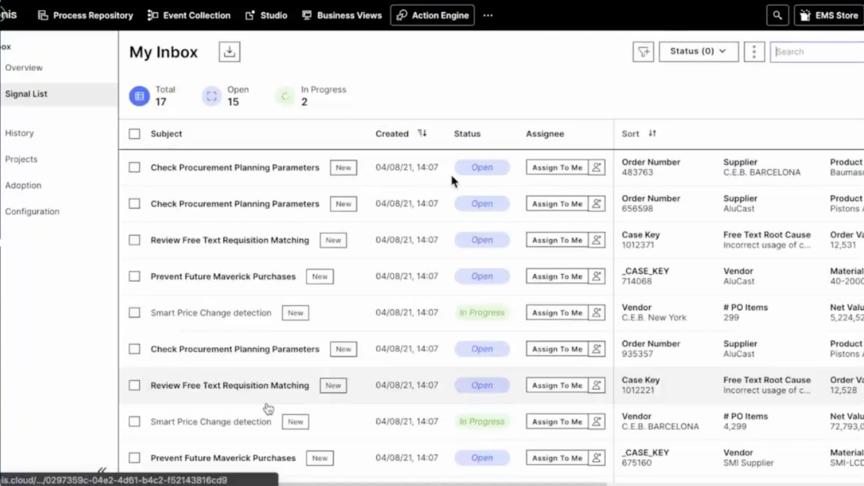Click the Sort arrows icon in right panel

[x=652, y=133]
